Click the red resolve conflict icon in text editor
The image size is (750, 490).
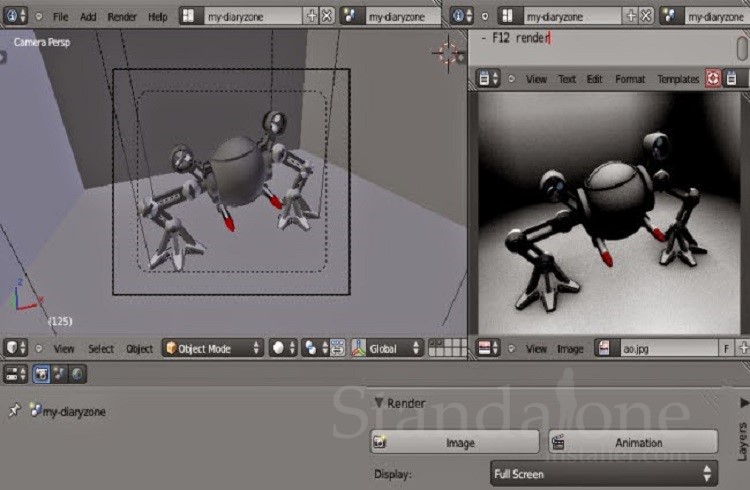point(713,78)
